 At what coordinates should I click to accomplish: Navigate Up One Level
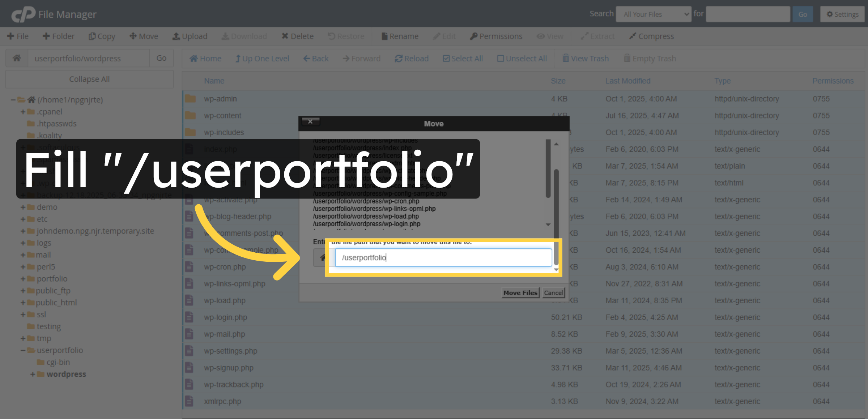coord(262,58)
